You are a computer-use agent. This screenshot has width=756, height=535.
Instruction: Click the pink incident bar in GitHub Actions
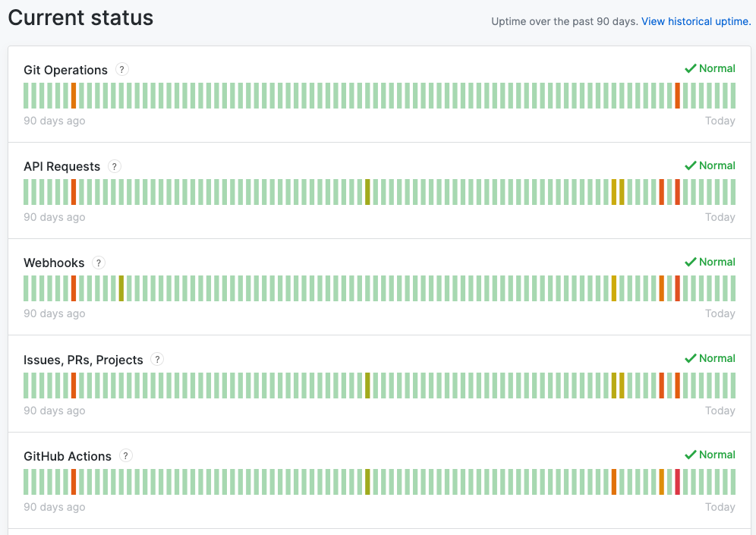[x=677, y=482]
